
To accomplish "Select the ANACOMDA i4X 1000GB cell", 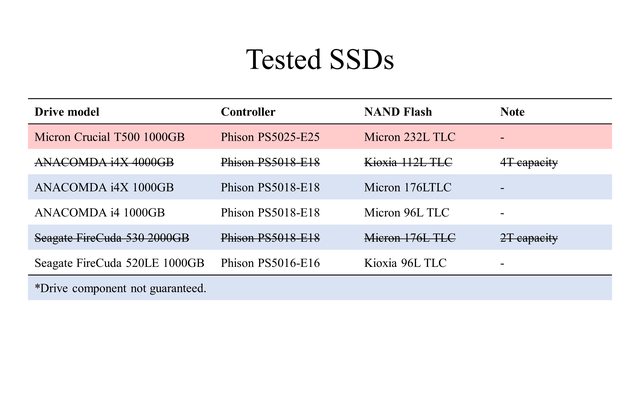I will click(104, 187).
